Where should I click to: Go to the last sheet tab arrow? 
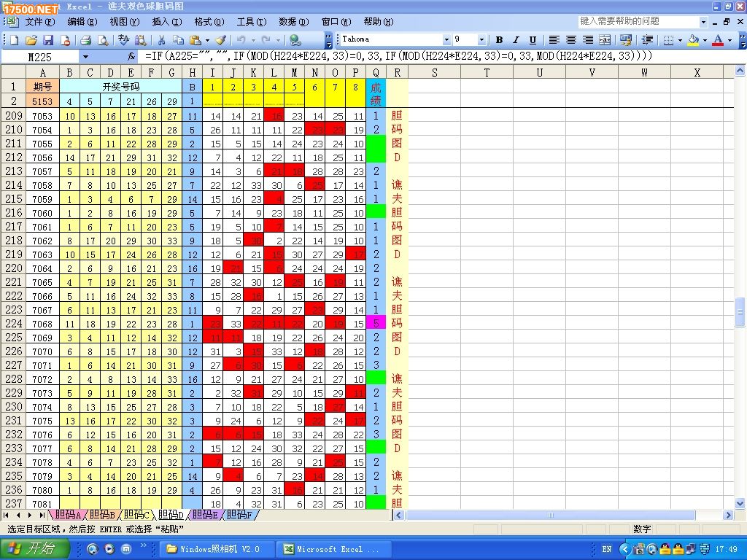42,515
